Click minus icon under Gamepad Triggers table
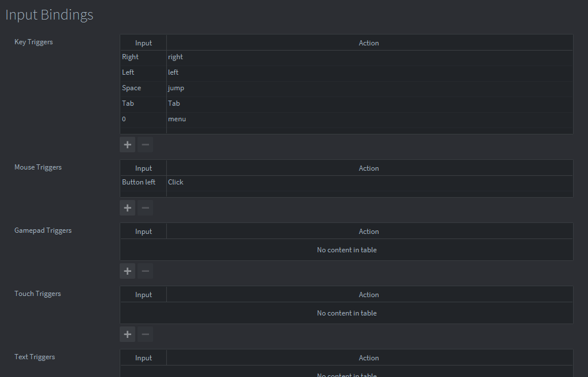Viewport: 588px width, 377px height. (145, 271)
